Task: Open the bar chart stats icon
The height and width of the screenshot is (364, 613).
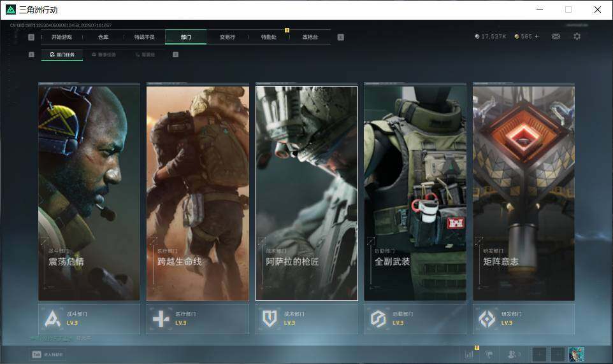Action: click(469, 354)
